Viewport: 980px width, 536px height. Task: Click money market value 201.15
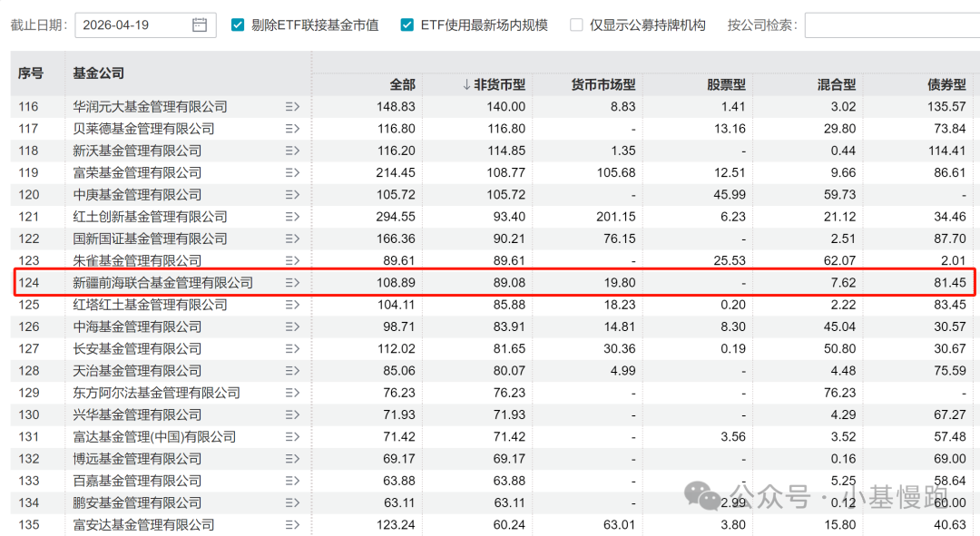[x=615, y=217]
